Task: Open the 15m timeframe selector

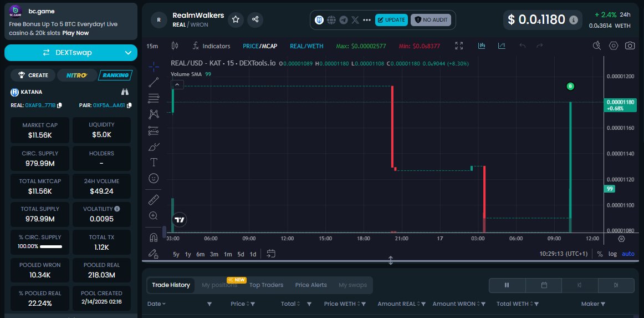Action: tap(152, 46)
